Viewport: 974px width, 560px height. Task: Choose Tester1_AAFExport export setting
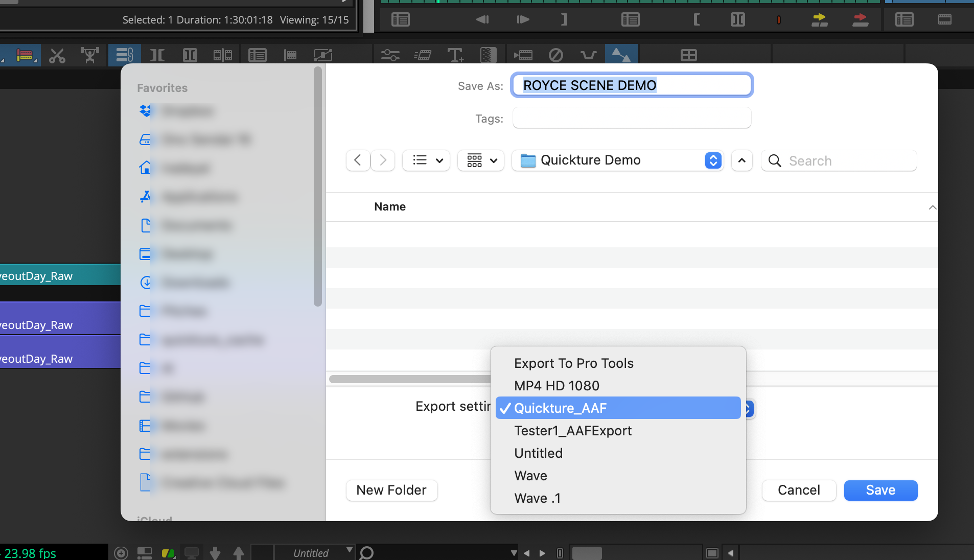coord(618,431)
